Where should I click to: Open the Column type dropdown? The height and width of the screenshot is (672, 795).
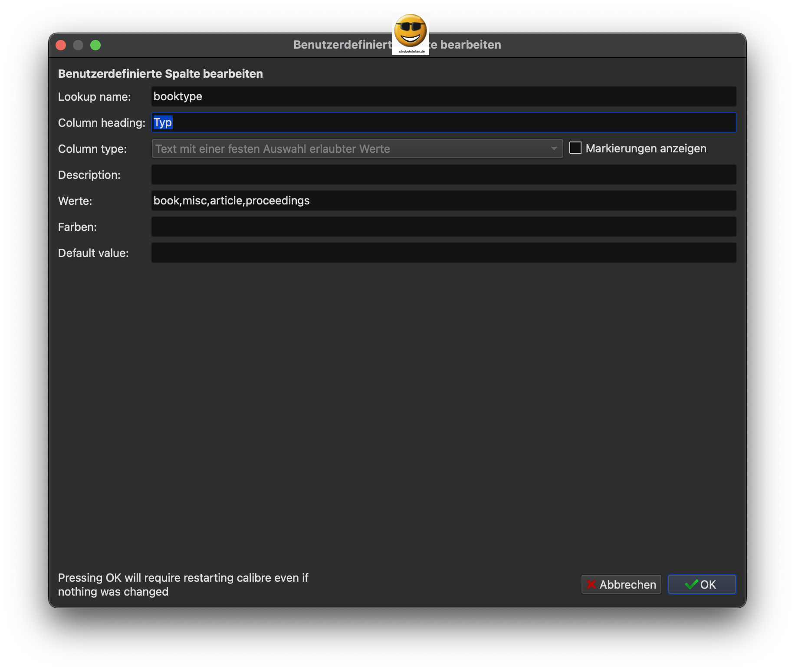[x=357, y=148]
